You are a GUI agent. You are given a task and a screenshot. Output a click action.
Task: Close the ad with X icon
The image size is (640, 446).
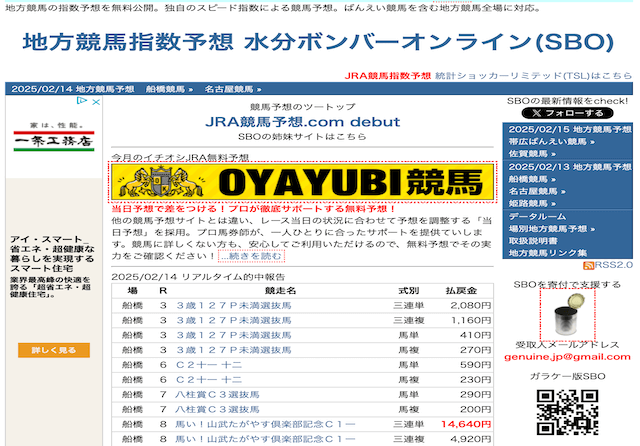(x=96, y=102)
